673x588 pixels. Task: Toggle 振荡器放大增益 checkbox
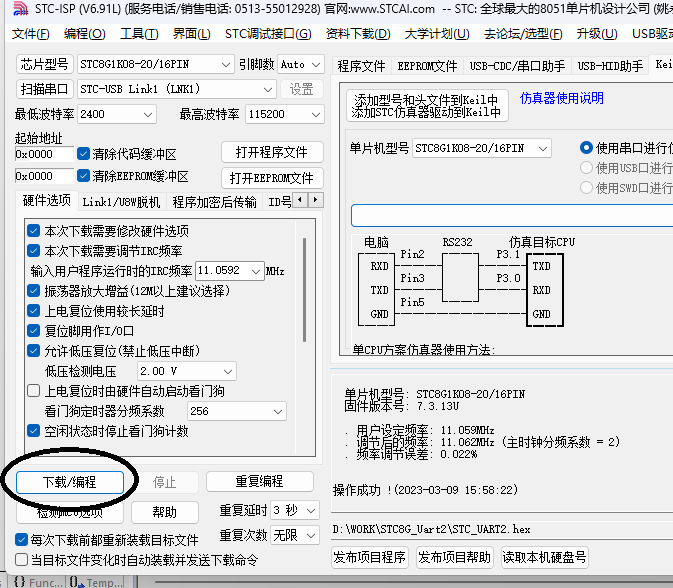click(33, 291)
